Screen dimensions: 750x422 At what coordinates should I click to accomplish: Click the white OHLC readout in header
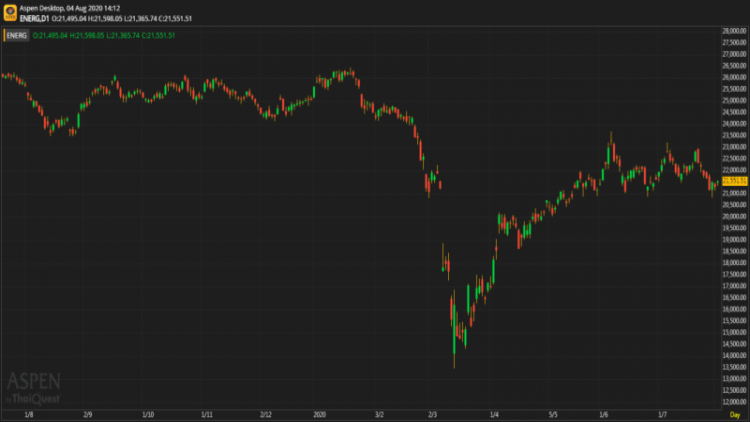coord(122,19)
